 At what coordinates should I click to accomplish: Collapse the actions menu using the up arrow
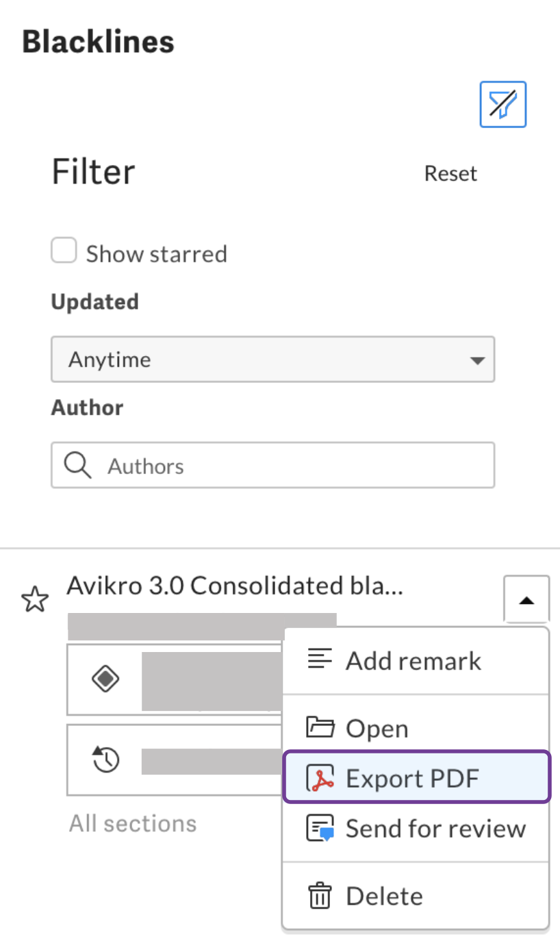(x=526, y=599)
